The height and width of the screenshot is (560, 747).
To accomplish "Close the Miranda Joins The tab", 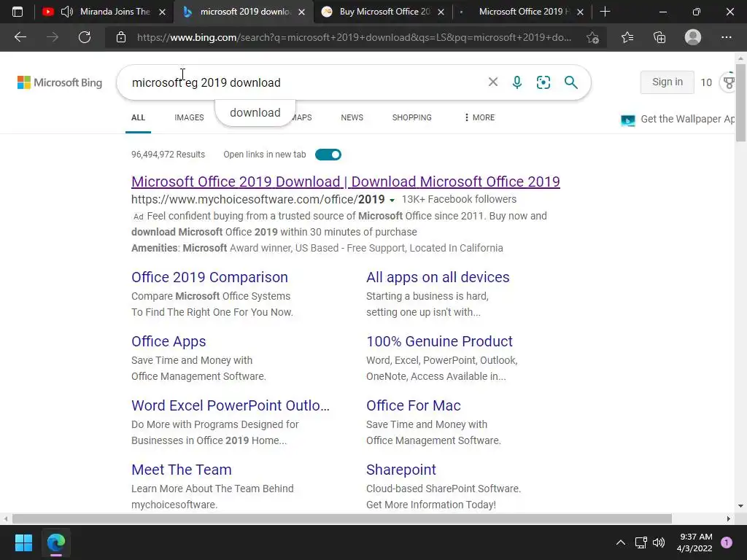I will [x=162, y=12].
